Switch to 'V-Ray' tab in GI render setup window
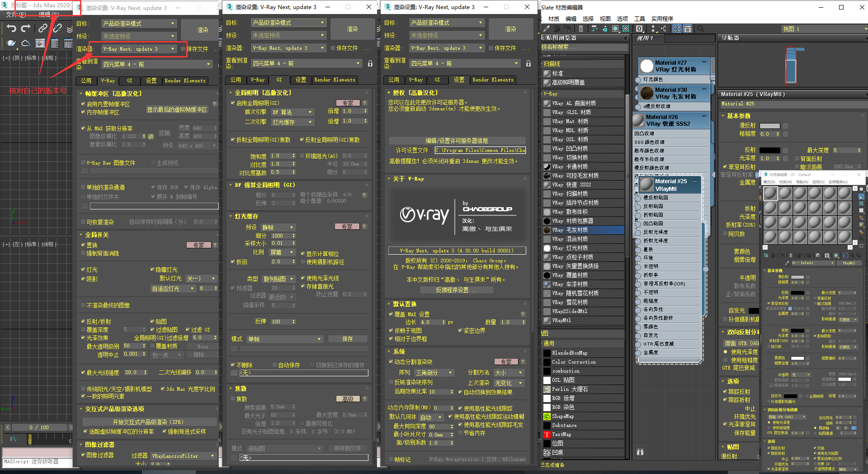The image size is (868, 474). pyautogui.click(x=258, y=80)
